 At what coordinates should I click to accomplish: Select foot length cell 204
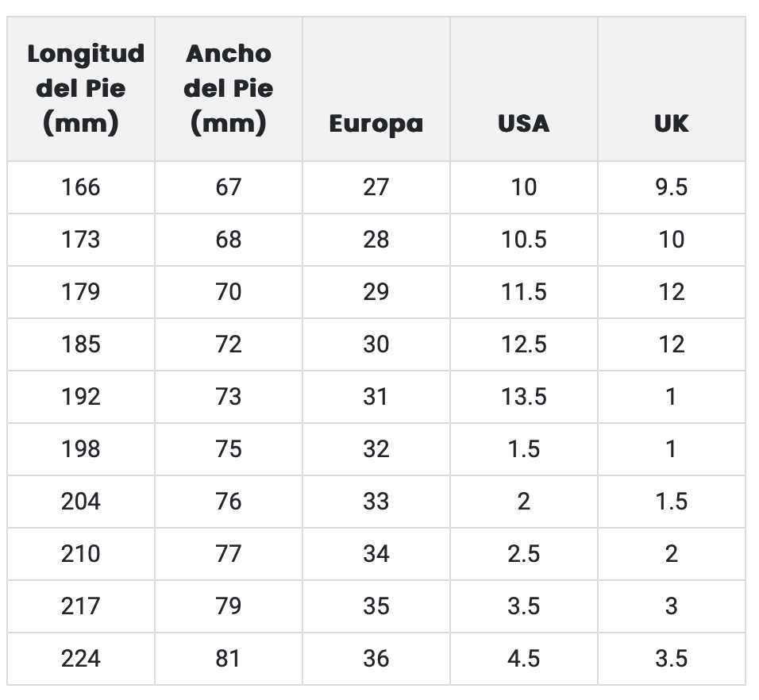tap(81, 502)
